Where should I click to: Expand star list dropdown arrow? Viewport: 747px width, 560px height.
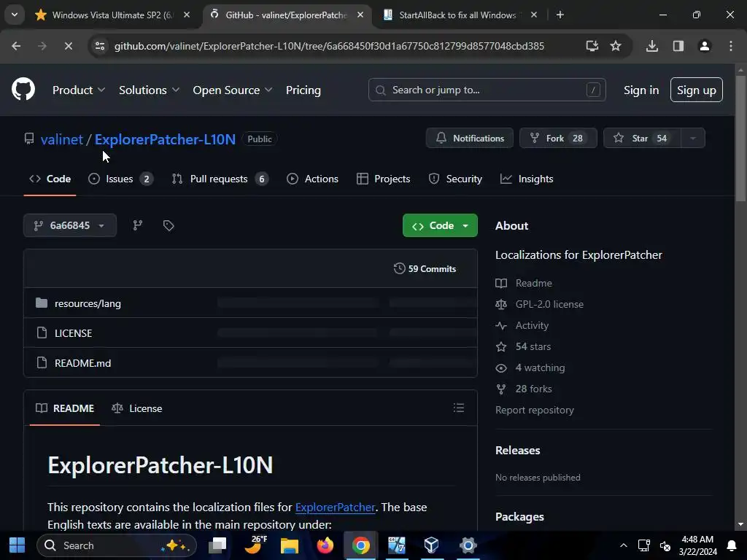693,138
